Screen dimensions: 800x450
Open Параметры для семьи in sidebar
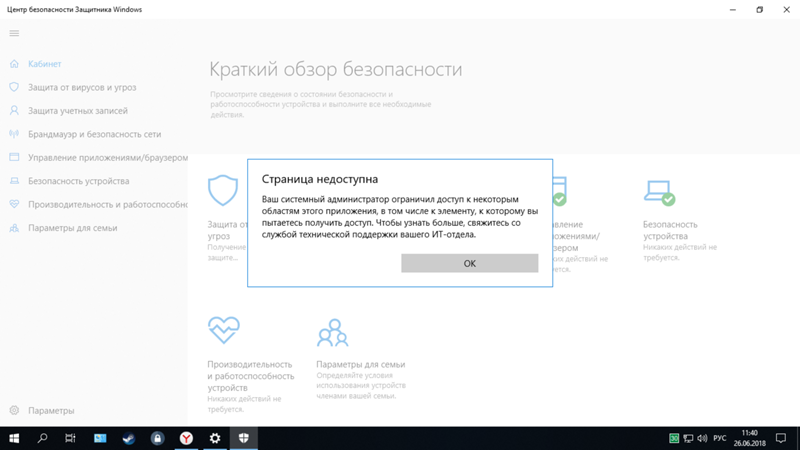tap(72, 228)
